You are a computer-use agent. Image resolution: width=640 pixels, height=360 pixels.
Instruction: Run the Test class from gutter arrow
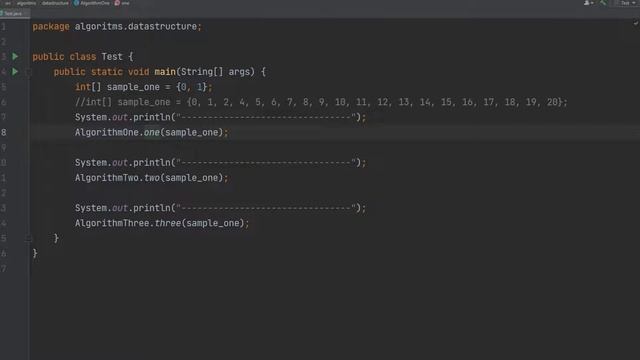15,56
